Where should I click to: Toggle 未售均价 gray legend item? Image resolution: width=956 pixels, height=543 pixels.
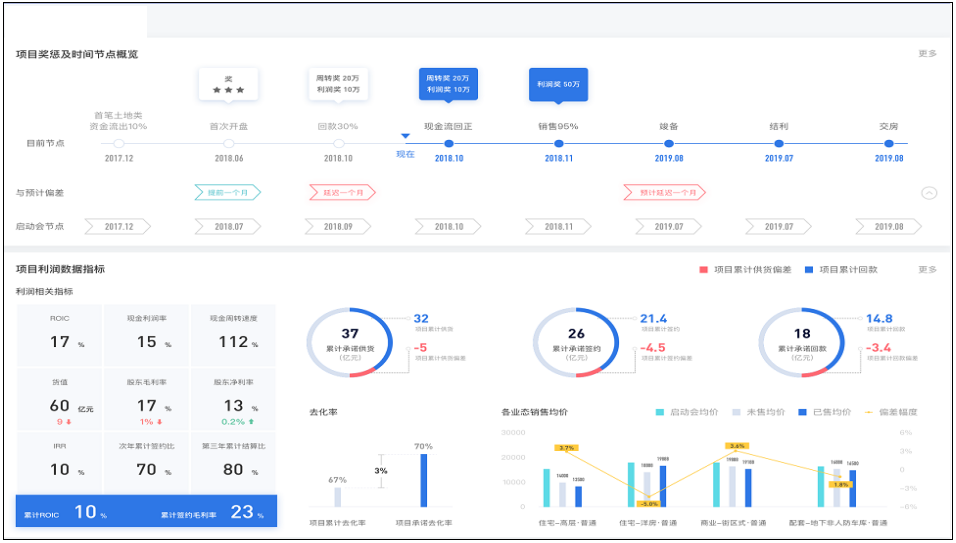[758, 413]
